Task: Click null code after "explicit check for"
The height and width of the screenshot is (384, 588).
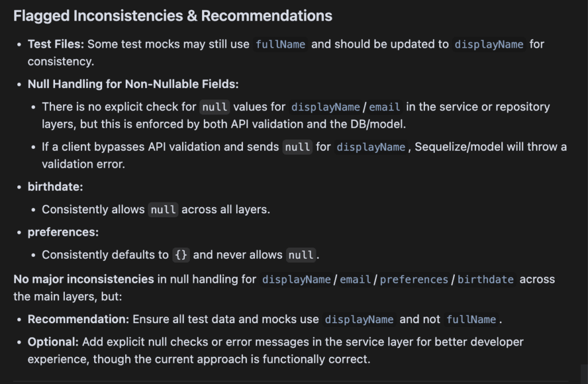Action: pos(214,107)
